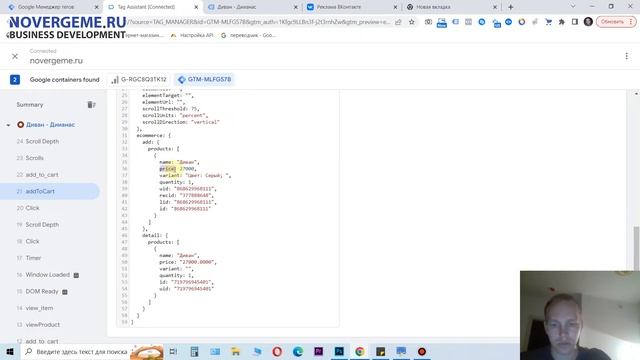This screenshot has width=640, height=360.
Task: Open the red recorder app on taskbar
Action: [422, 351]
